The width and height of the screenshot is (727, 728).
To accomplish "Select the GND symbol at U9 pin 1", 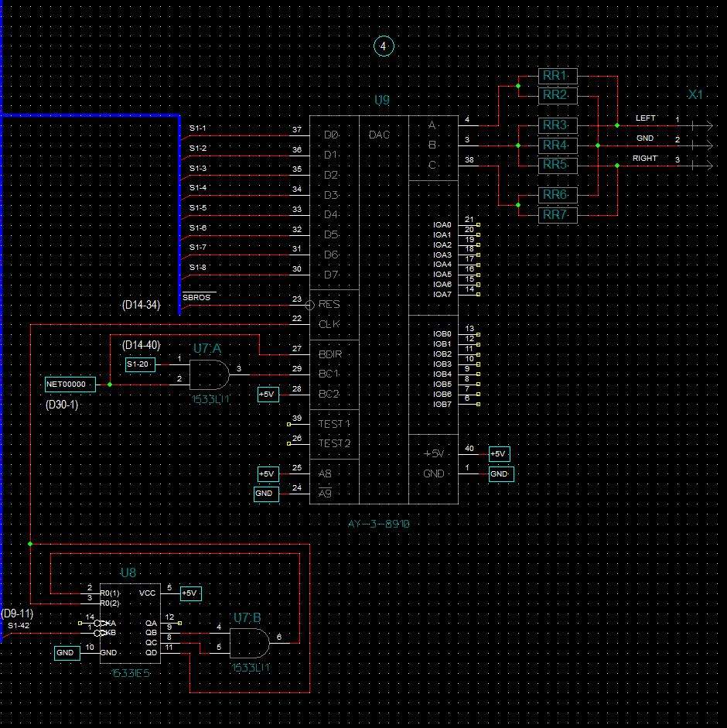I will [500, 473].
